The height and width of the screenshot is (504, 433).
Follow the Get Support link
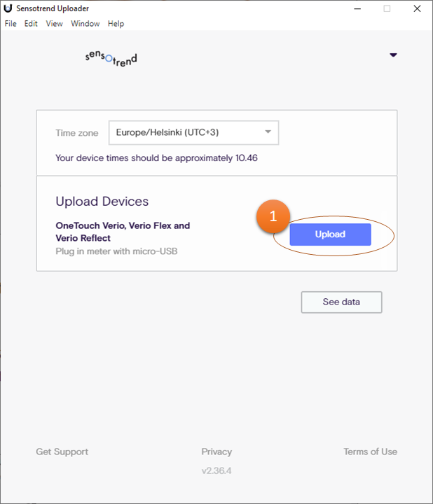[x=62, y=451]
